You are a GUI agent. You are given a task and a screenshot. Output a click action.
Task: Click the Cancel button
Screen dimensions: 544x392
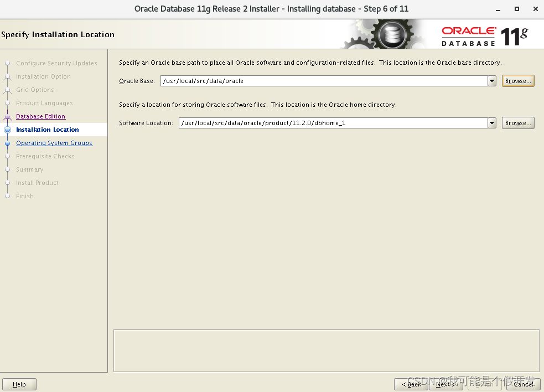524,384
